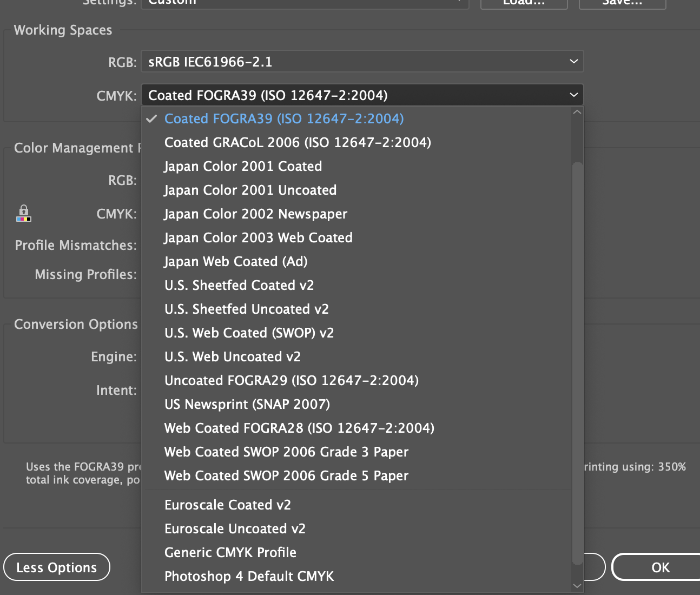Select Coated FOGRA39 (ISO 12647-2:2004) option

(x=356, y=118)
